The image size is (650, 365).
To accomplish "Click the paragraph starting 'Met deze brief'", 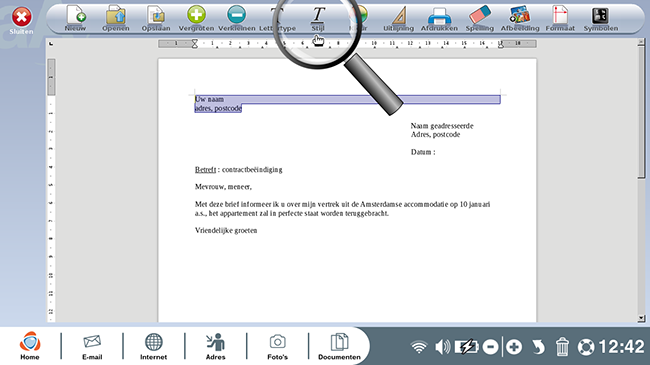I will point(342,209).
